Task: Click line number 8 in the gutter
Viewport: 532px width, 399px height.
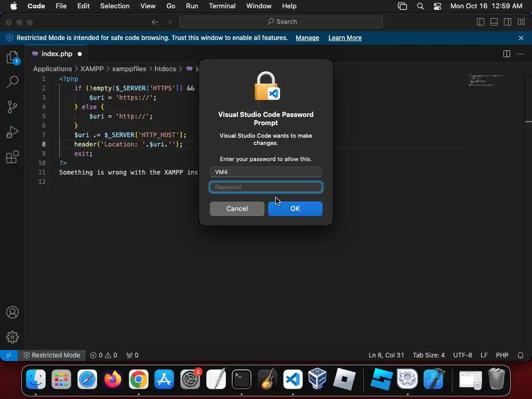Action: (44, 144)
